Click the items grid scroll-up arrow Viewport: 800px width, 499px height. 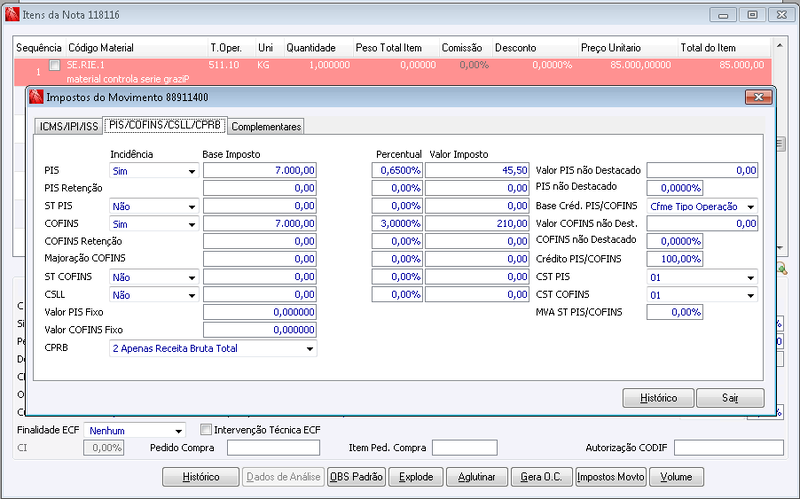click(780, 46)
